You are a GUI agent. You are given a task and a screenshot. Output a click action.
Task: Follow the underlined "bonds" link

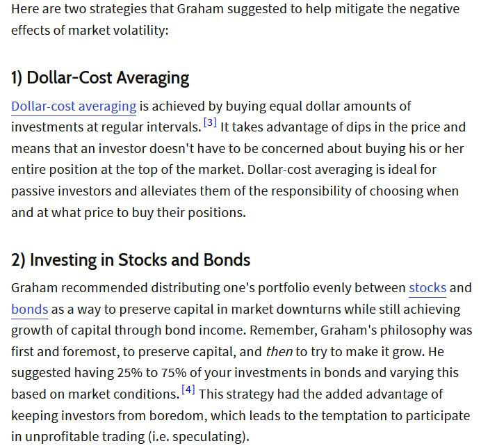pyautogui.click(x=30, y=310)
